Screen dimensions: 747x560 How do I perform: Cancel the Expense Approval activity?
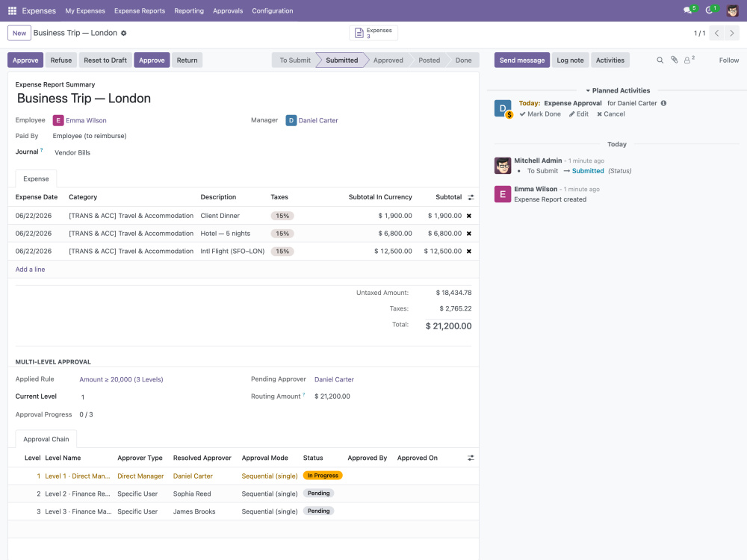(611, 113)
